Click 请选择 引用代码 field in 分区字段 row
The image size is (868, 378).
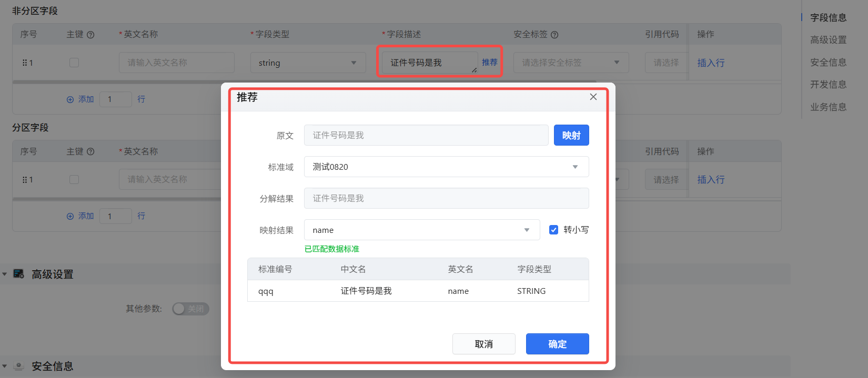pyautogui.click(x=667, y=179)
